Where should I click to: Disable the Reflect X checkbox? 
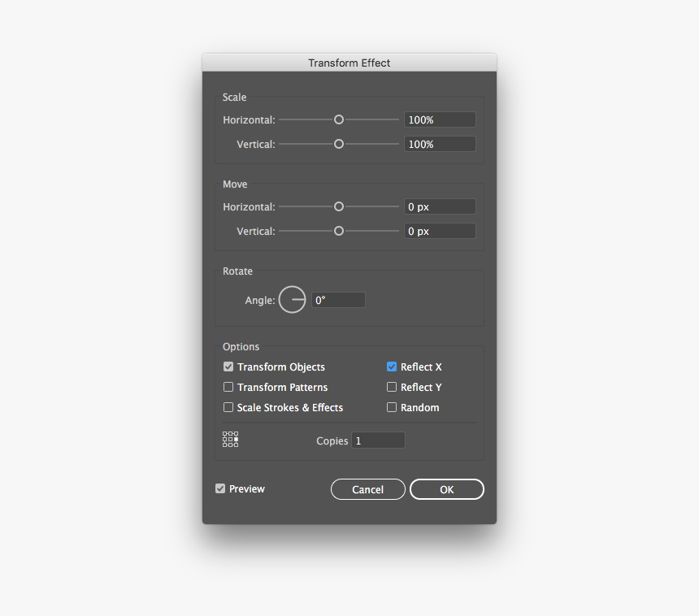coord(392,367)
